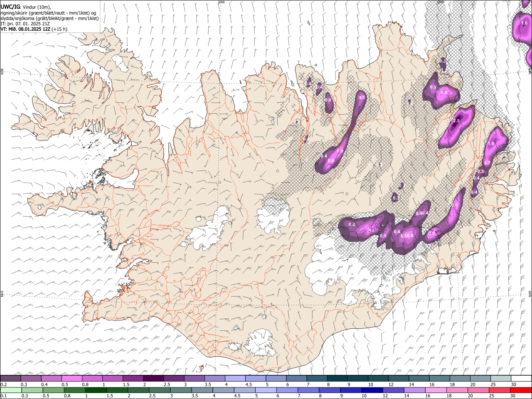Select lavender upper swatch between 4 and 4.5
This screenshot has width=532, height=399.
pyautogui.click(x=235, y=378)
